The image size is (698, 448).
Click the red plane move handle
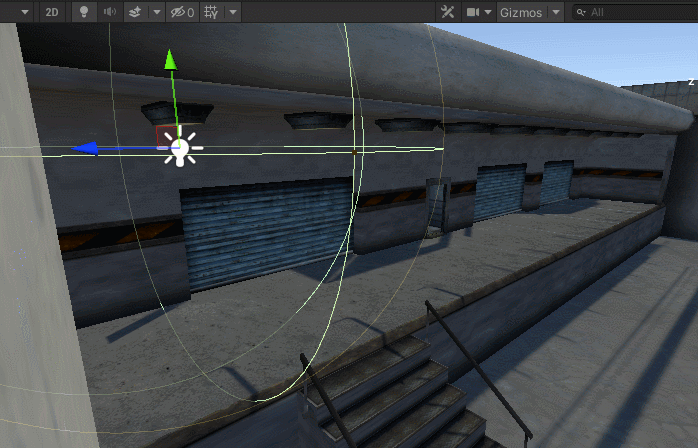(166, 137)
